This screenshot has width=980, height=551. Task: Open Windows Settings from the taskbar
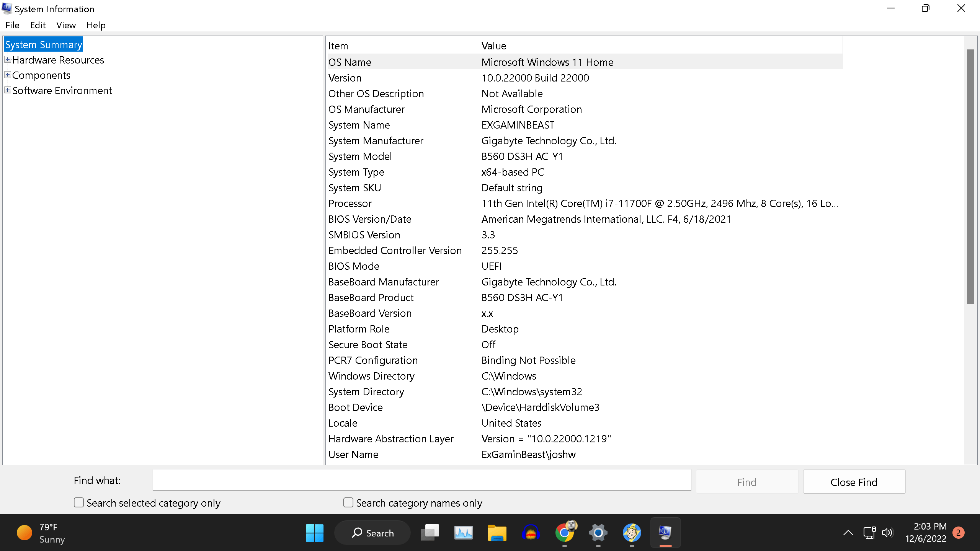click(x=598, y=532)
